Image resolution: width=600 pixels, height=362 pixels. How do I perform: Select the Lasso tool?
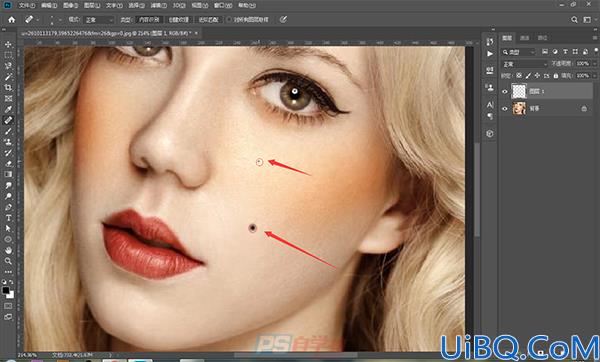click(8, 66)
